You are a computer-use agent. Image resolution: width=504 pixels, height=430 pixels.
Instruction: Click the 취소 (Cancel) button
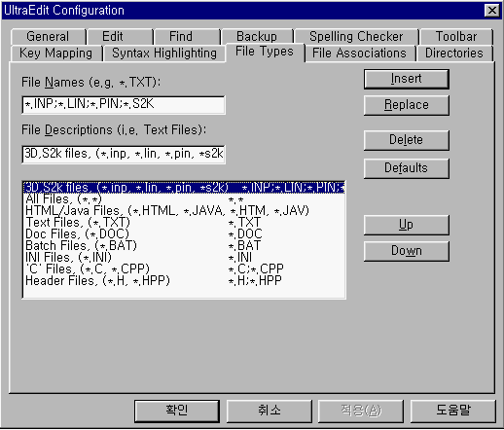click(270, 411)
